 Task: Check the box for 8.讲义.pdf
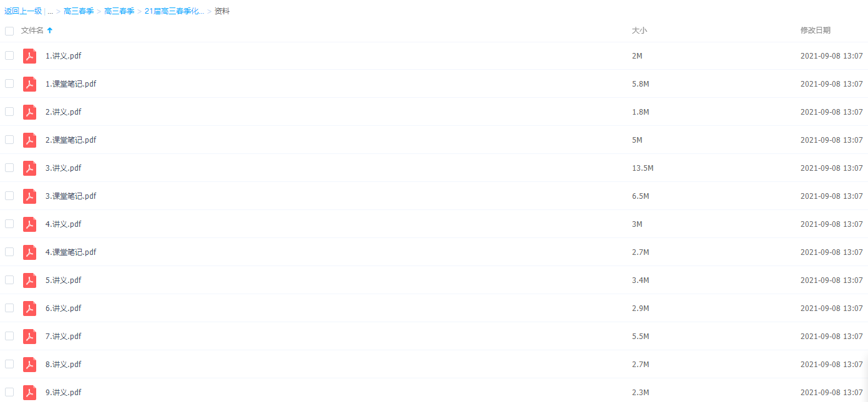coord(9,364)
